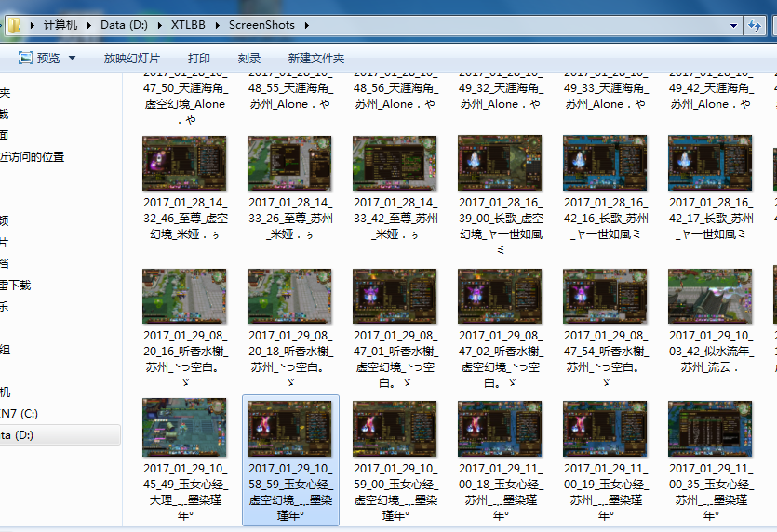Image resolution: width=777 pixels, height=532 pixels.
Task: Select thumbnail 2017_01_29_11_00_35 玉女心经
Action: (710, 429)
